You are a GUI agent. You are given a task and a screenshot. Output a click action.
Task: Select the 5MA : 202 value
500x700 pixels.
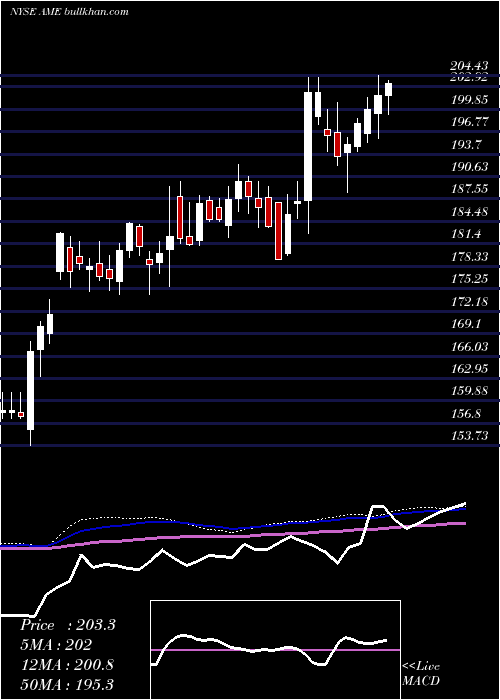(x=56, y=645)
